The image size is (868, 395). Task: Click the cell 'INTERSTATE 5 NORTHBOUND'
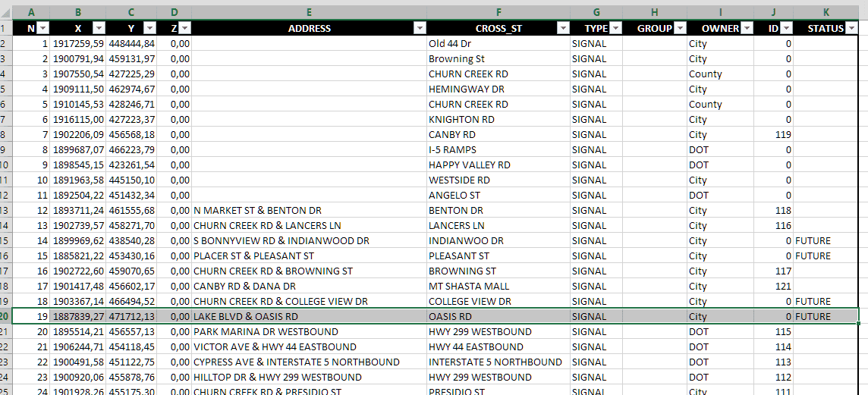[498, 362]
